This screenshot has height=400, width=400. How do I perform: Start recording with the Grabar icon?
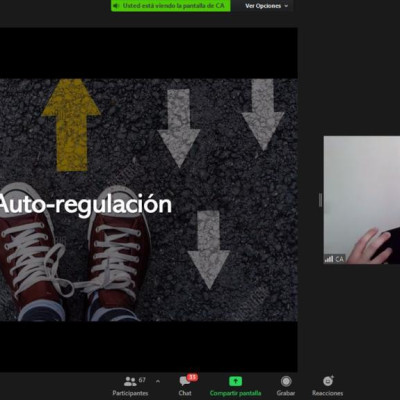pyautogui.click(x=286, y=381)
